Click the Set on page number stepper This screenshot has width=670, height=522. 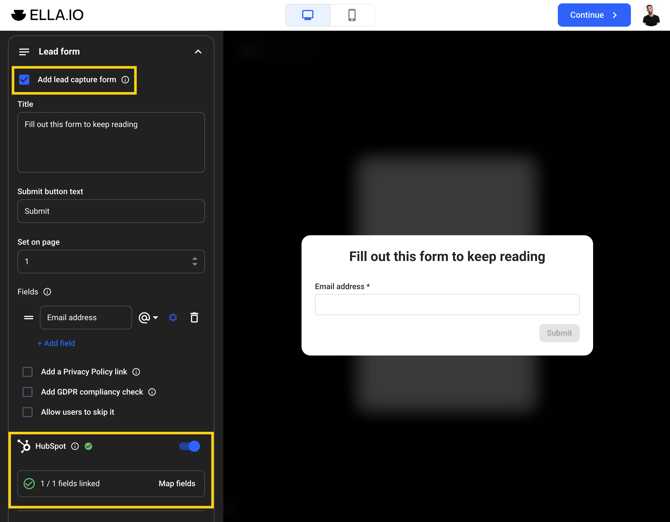coord(195,261)
